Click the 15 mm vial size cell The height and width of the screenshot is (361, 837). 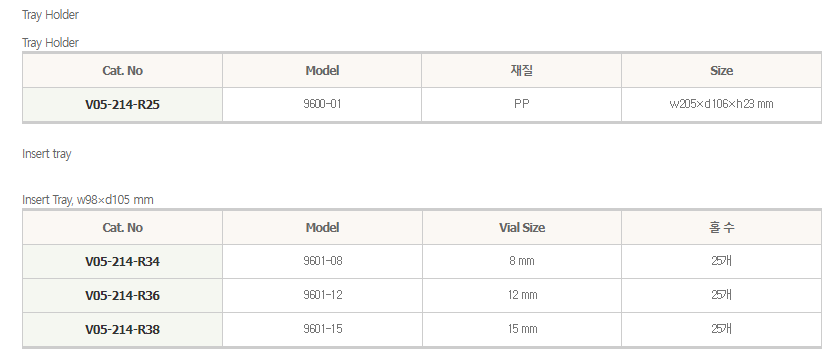pyautogui.click(x=522, y=329)
